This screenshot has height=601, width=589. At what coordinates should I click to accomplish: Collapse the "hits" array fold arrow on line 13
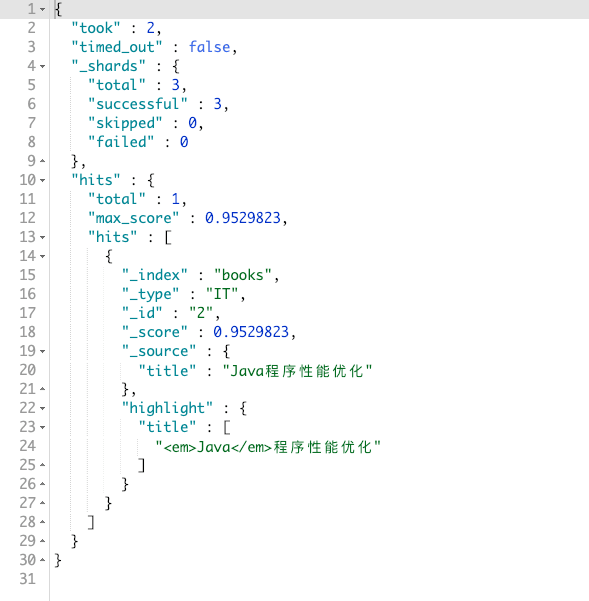(43, 237)
